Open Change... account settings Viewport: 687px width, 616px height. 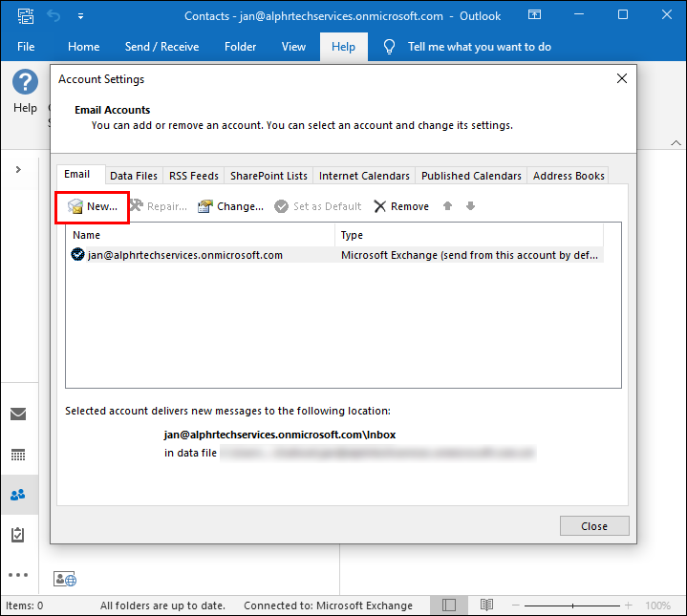(230, 206)
